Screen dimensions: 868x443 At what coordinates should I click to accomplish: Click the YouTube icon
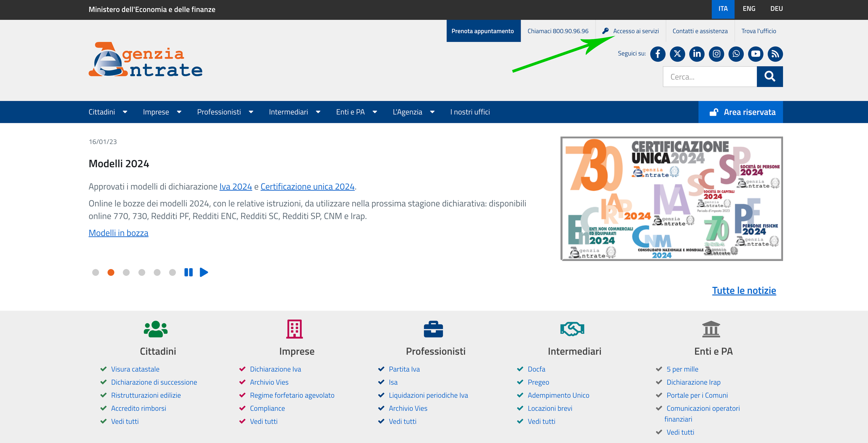tap(755, 54)
